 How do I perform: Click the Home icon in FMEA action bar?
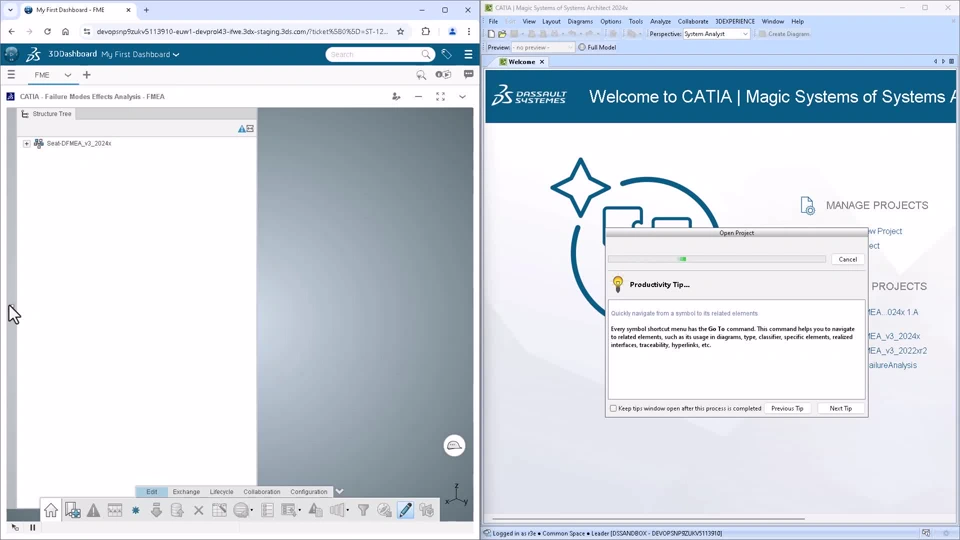click(51, 510)
